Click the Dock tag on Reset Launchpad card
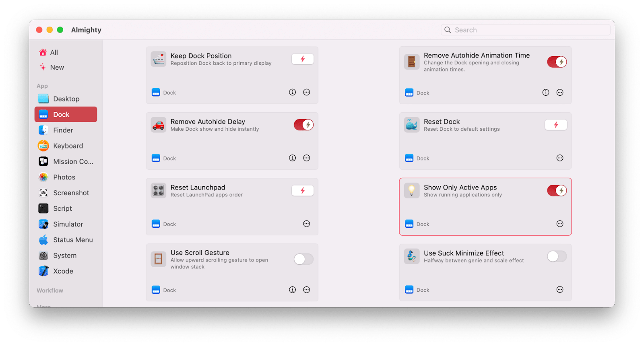This screenshot has height=346, width=644. 164,224
